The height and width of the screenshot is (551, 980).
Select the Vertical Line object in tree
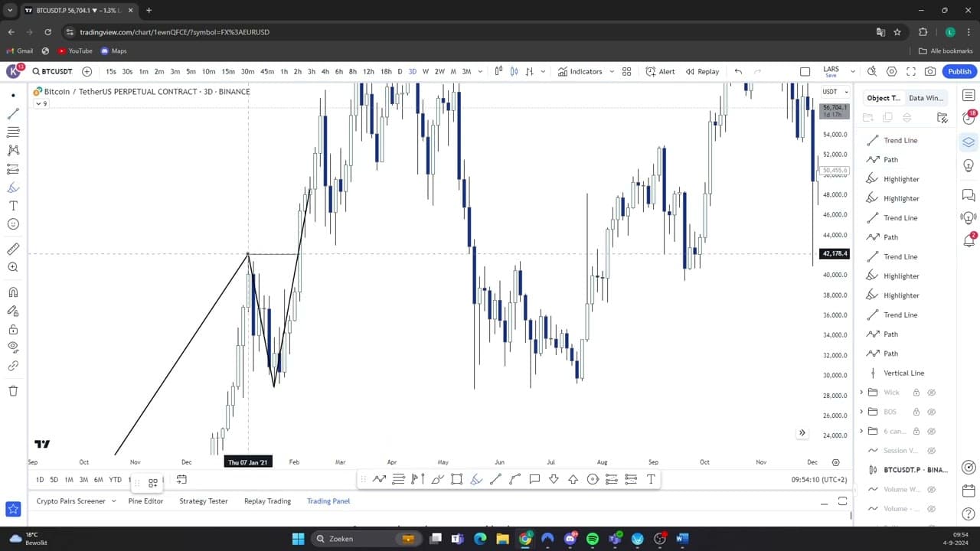pos(903,373)
